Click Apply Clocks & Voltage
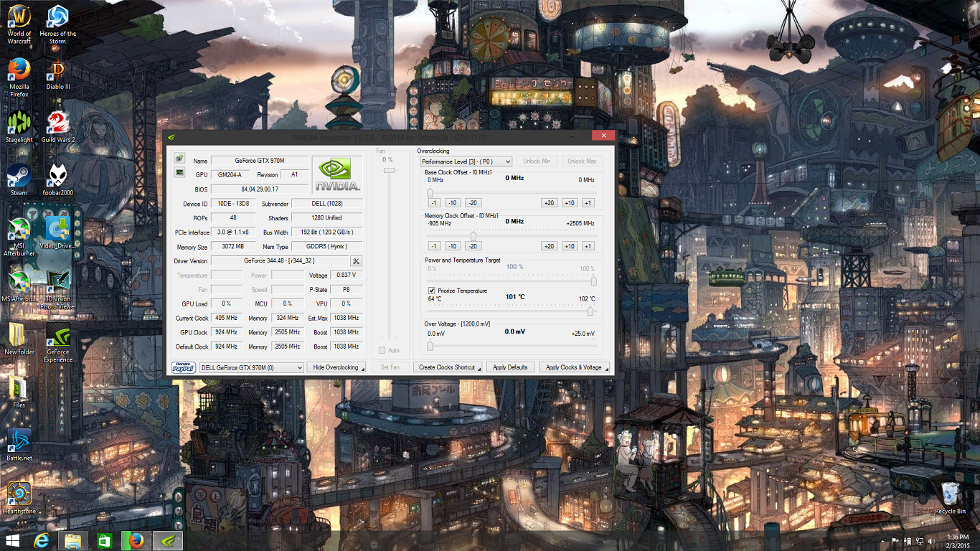This screenshot has width=980, height=551. pos(574,367)
